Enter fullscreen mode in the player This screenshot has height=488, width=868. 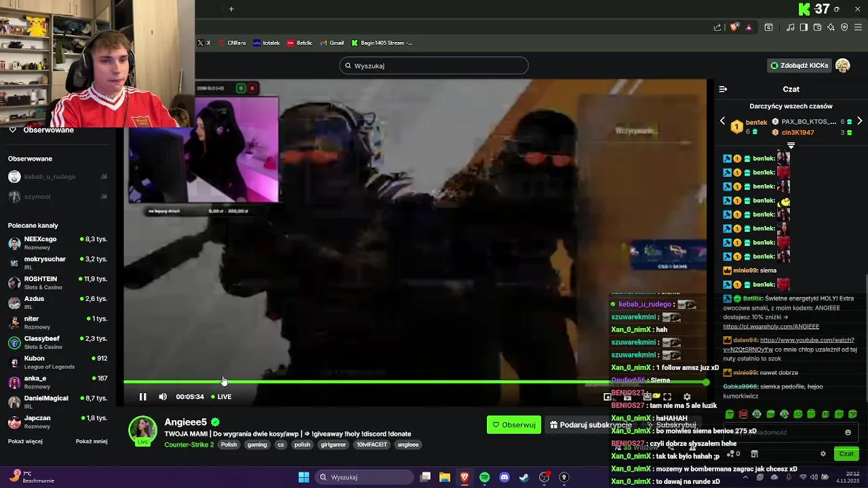pos(667,396)
